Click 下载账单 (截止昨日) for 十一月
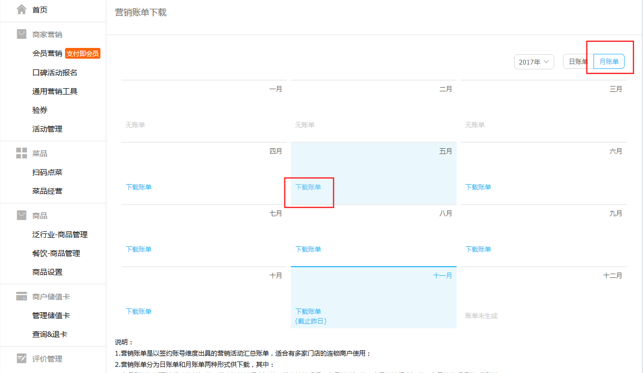 311,316
